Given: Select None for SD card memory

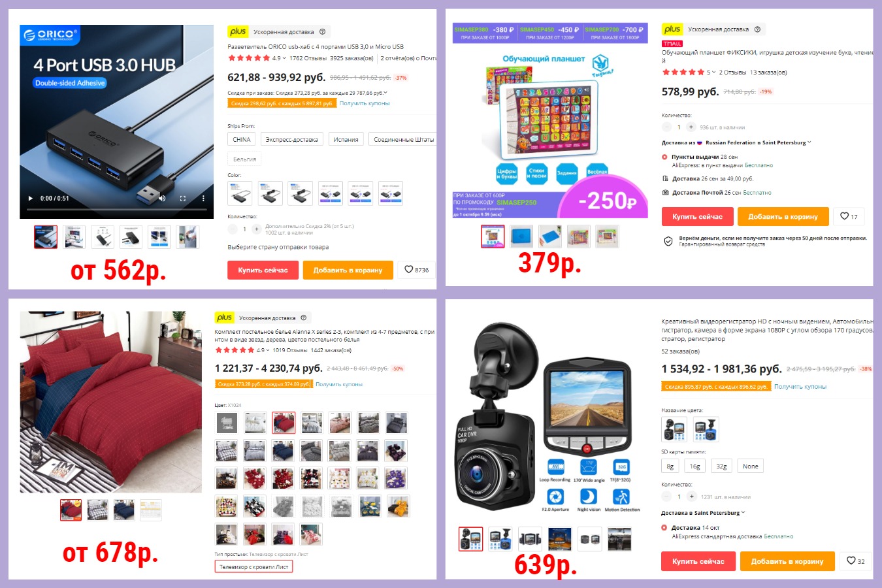Looking at the screenshot, I should [751, 466].
